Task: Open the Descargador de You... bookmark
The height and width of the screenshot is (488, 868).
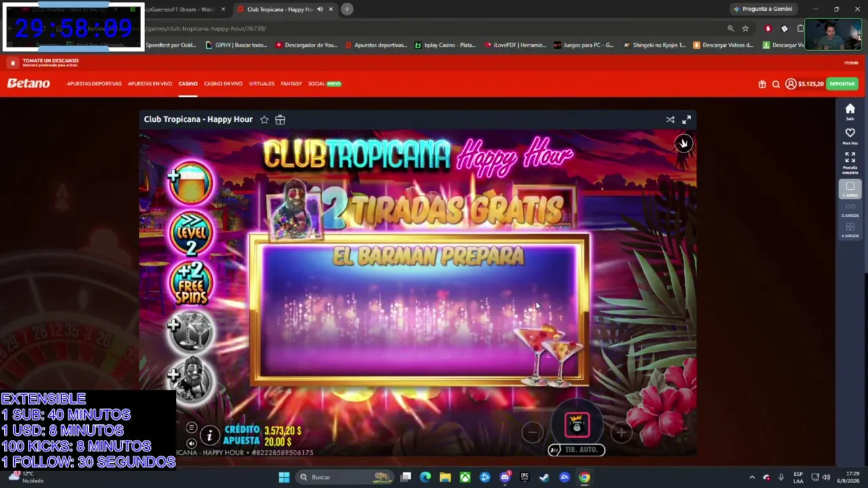Action: coord(306,45)
